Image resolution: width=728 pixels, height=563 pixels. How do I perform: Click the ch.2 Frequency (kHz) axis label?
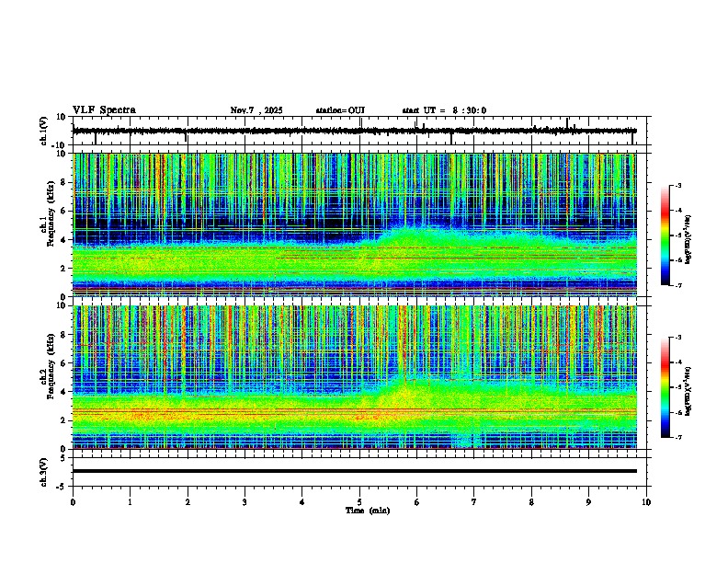[48, 366]
